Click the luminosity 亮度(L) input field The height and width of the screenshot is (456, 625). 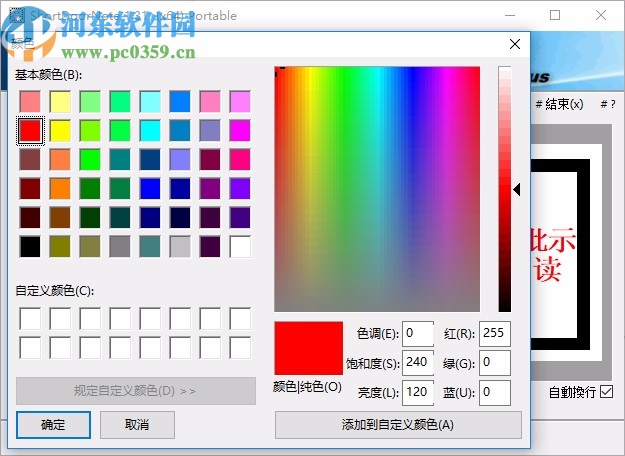(418, 393)
